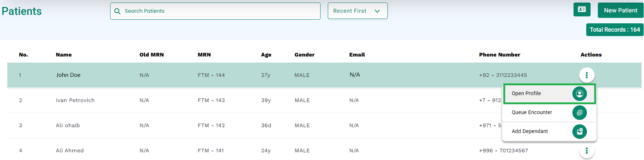Focus the Search Patients field
The image size is (644, 160).
215,11
